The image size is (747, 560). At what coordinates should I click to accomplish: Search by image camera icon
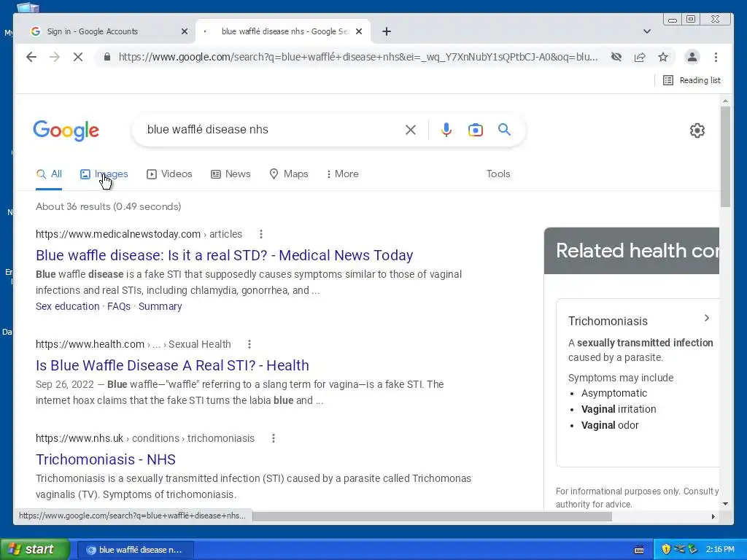[x=476, y=130]
